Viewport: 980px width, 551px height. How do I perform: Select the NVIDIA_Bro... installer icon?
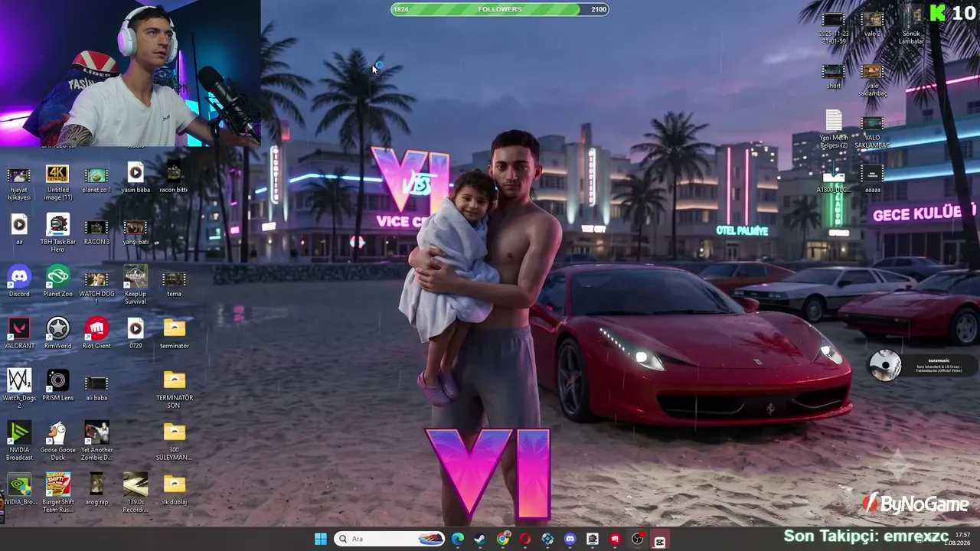pos(19,490)
